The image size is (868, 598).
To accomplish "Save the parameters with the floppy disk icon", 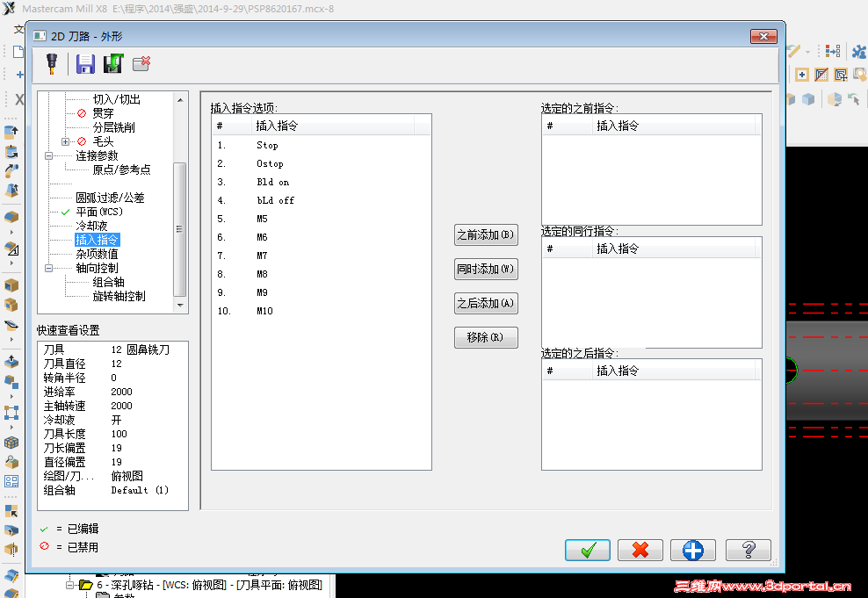I will [x=84, y=63].
